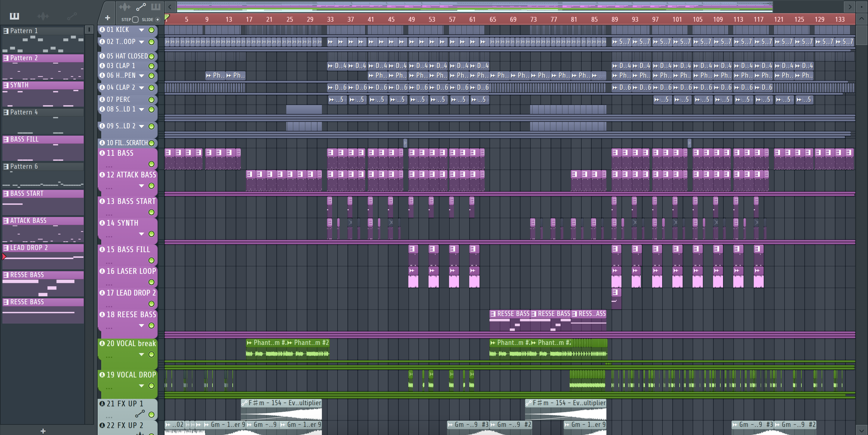Select first LASER LOOP audio clip at bar 49
Screen dimensions: 868x435
coord(413,278)
